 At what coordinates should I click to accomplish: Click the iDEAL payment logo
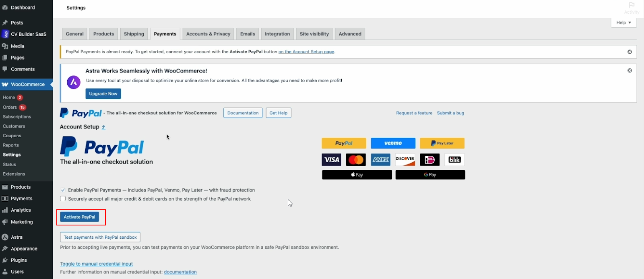[430, 160]
